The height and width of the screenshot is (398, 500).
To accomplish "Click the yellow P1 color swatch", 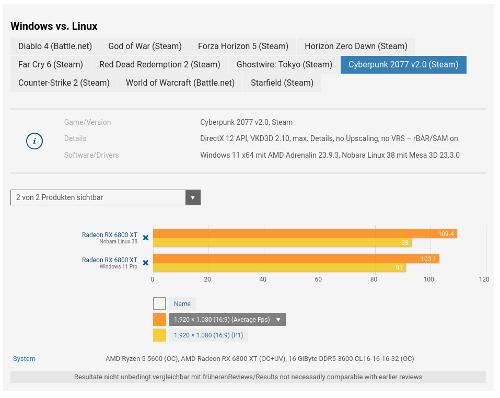I will (159, 335).
